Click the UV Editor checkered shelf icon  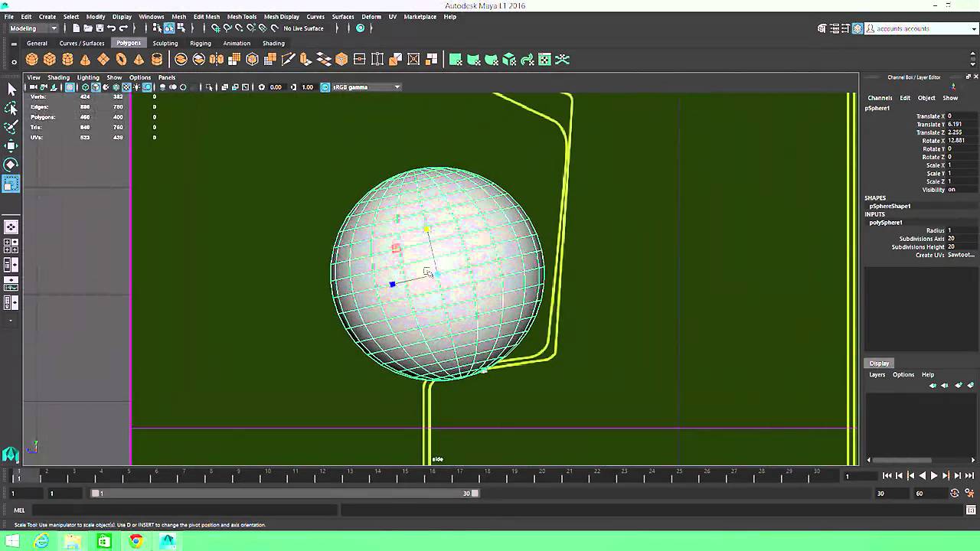tap(544, 60)
